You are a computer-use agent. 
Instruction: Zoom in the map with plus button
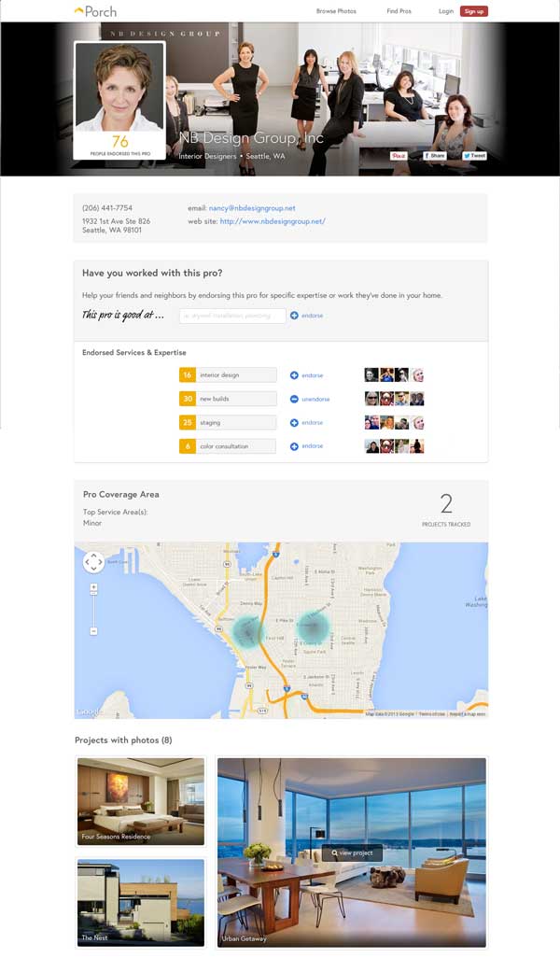93,587
